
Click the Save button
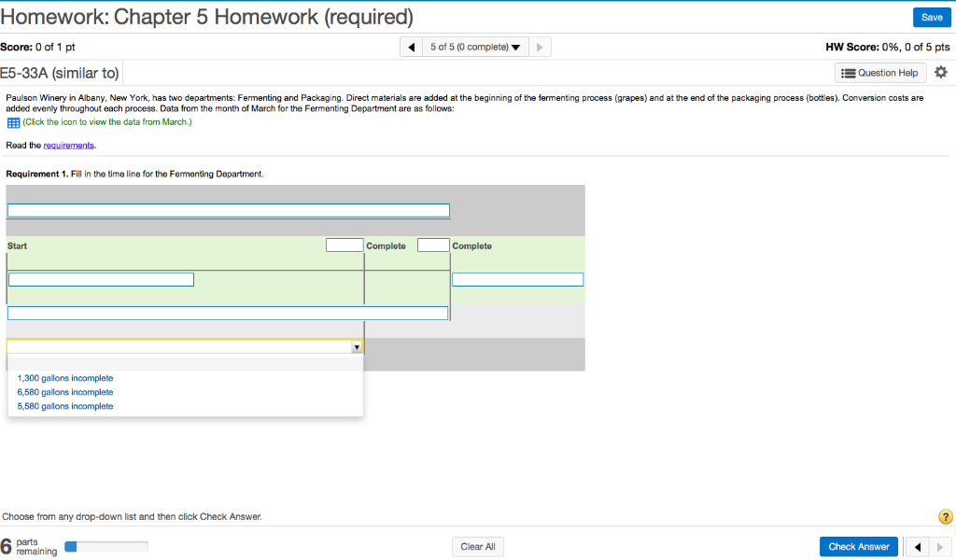931,17
